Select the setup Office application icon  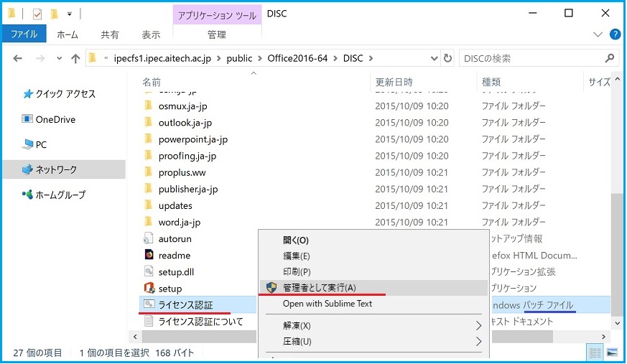coord(149,288)
